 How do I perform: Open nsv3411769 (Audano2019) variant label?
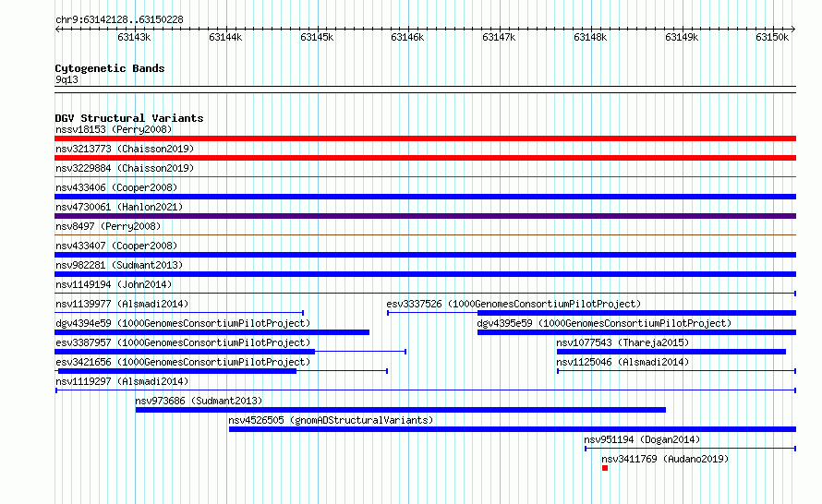pyautogui.click(x=665, y=459)
